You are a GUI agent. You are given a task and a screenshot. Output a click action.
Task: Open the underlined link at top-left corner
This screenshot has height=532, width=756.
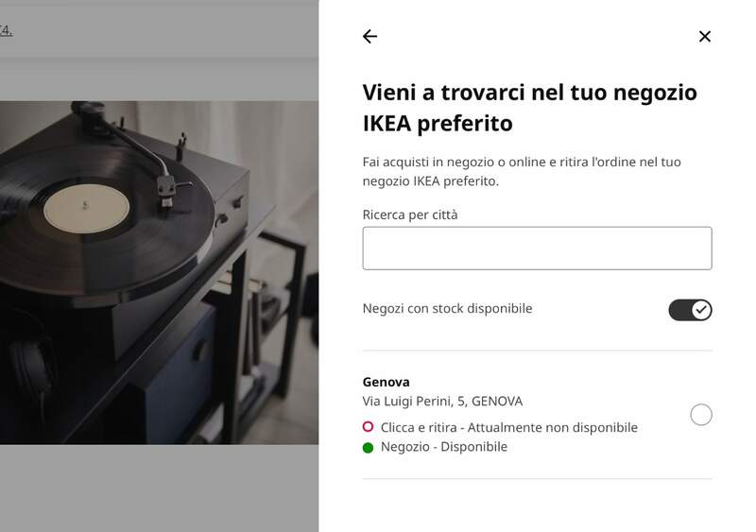(x=6, y=31)
